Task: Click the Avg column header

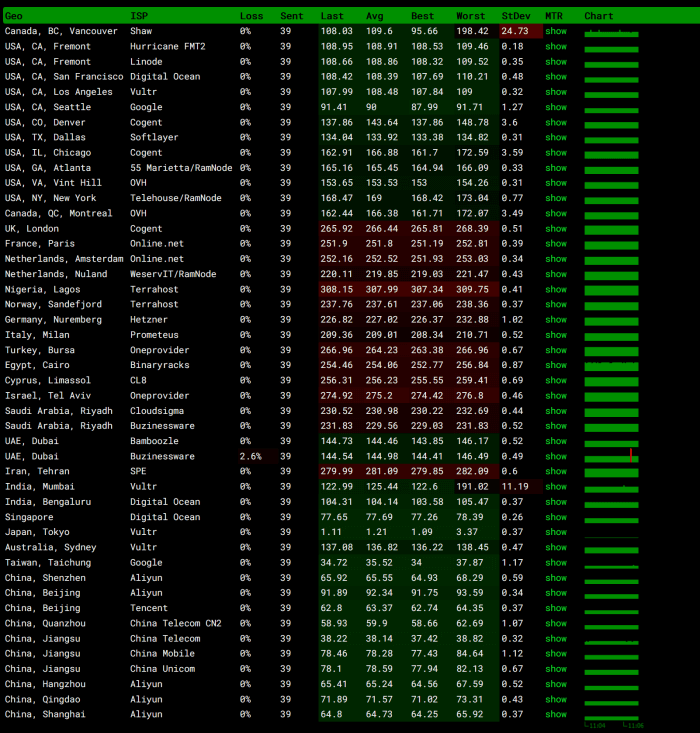Action: (x=375, y=16)
